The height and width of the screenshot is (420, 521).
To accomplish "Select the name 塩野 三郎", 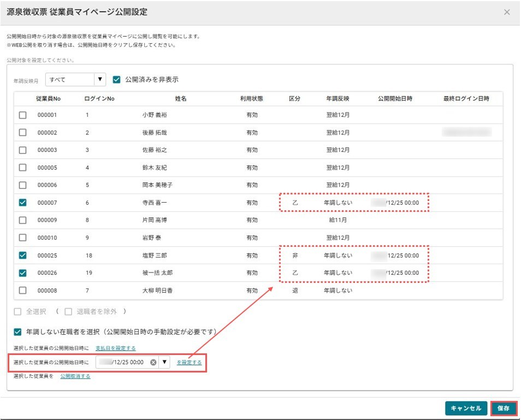I will tap(155, 256).
